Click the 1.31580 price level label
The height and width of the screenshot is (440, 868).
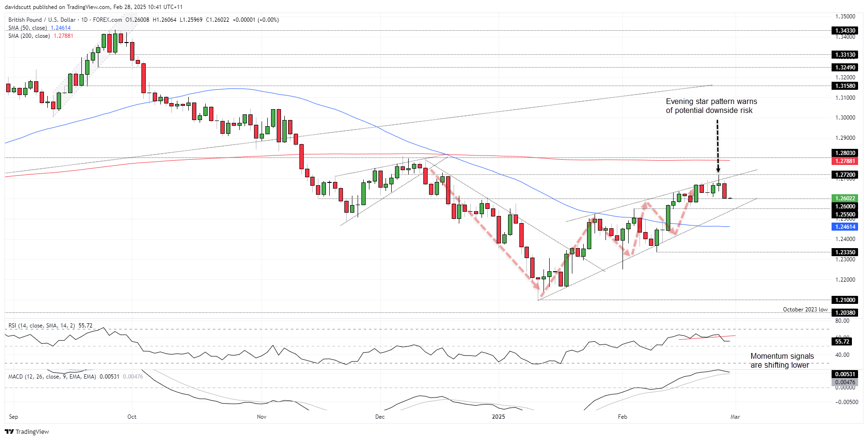pos(845,86)
